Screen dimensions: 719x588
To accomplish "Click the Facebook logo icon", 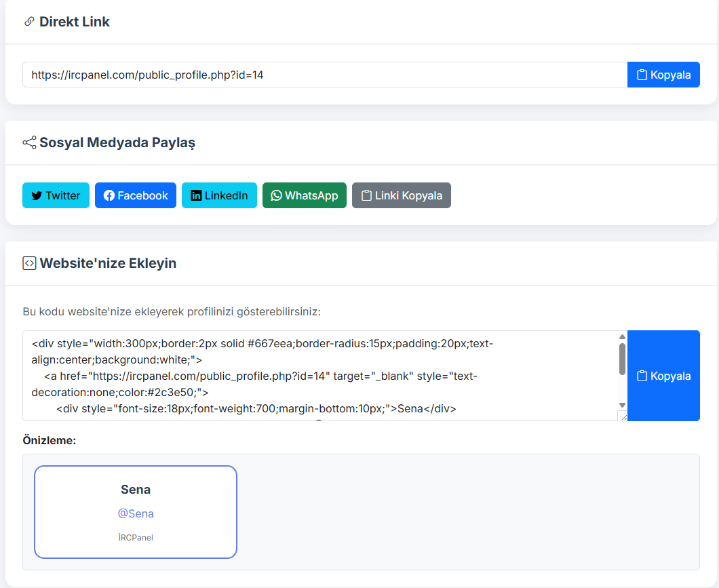I will (x=109, y=196).
